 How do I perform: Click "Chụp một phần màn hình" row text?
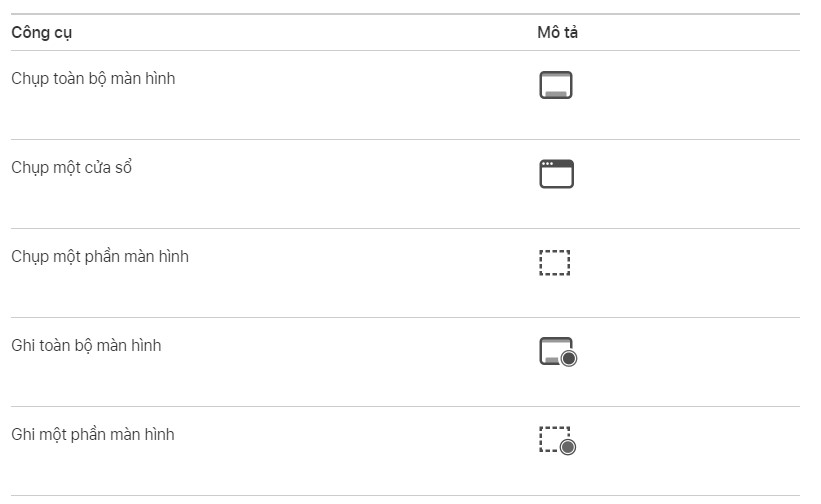pos(100,256)
